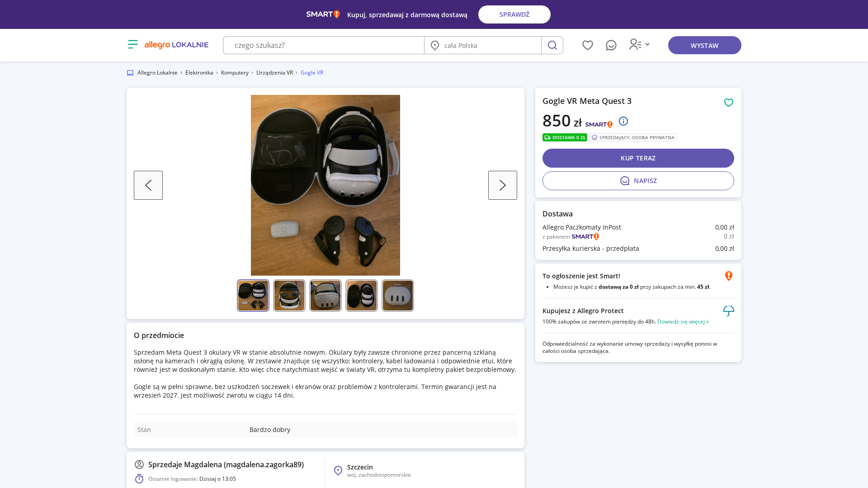Viewport: 868px width, 488px height.
Task: Go to Gogle VR breadcrumb
Action: click(312, 73)
